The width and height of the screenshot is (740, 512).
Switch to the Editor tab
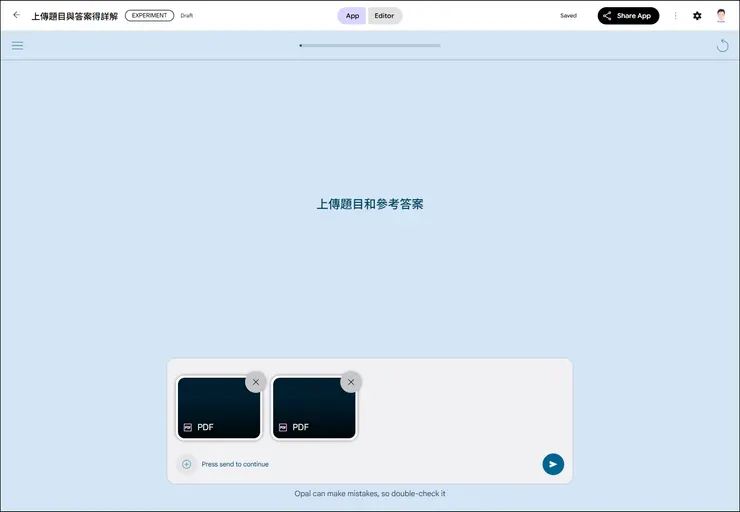384,16
